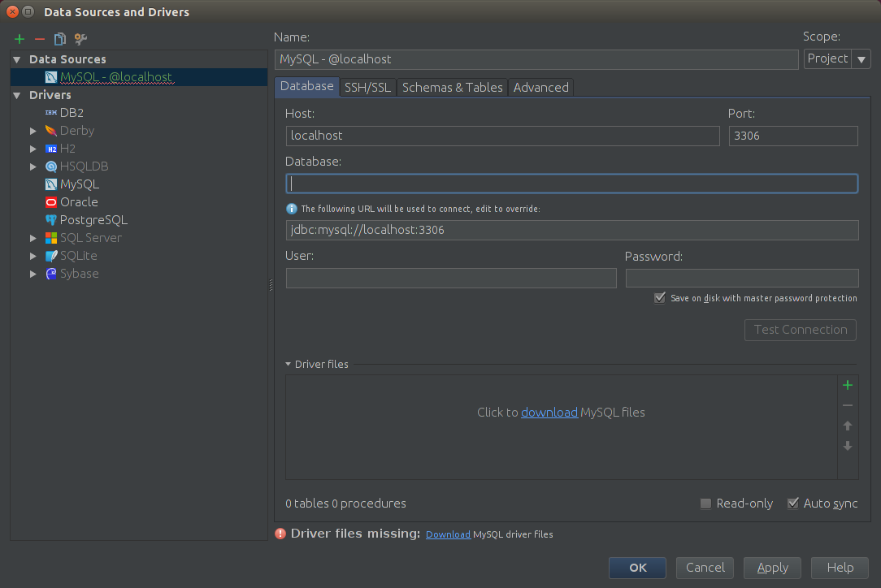Select the DB2 driver icon
Image resolution: width=881 pixels, height=588 pixels.
click(51, 113)
